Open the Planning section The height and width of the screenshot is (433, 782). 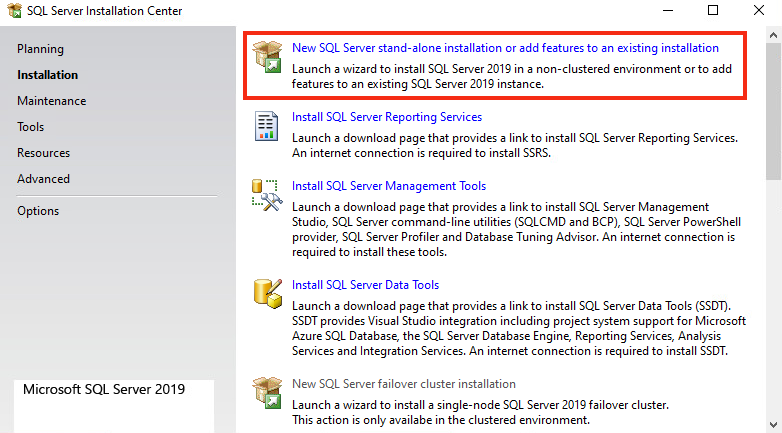click(40, 49)
